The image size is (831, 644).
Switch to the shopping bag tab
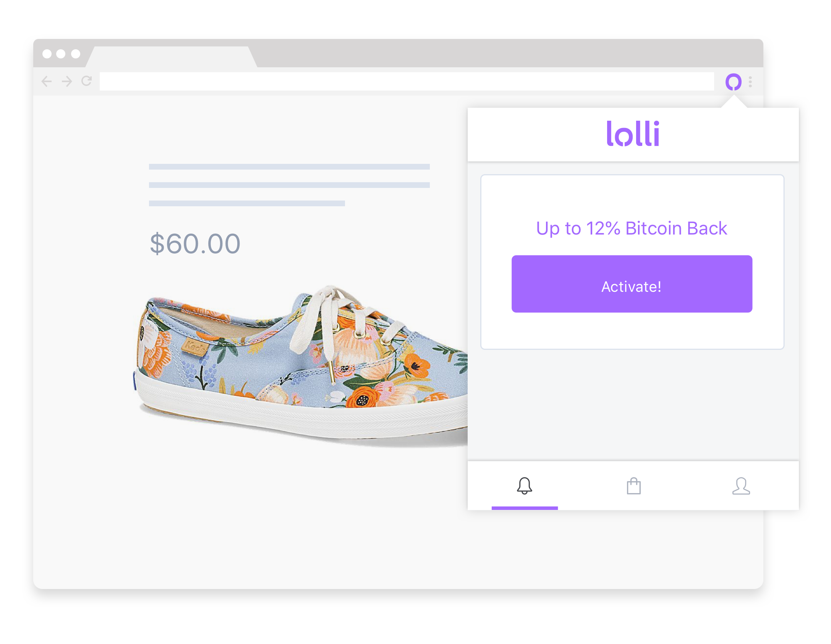point(633,486)
